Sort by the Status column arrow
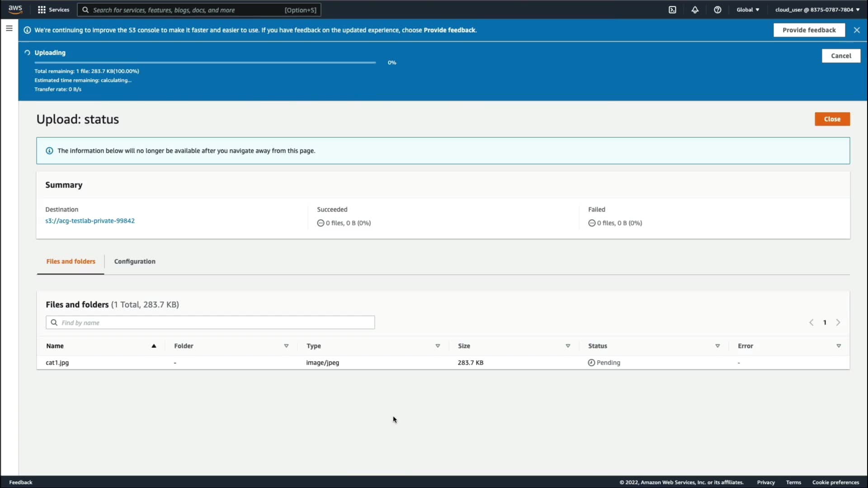This screenshot has height=488, width=868. (717, 346)
